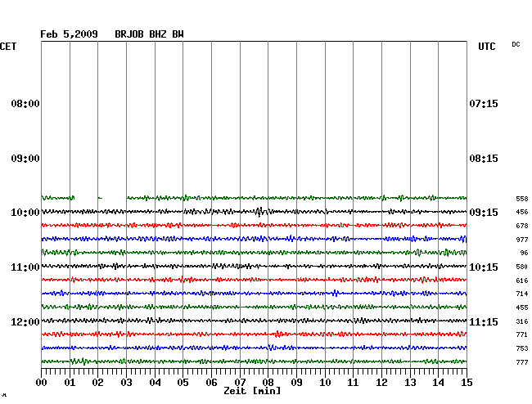
Task: Click the DC value '771'
Action: click(522, 334)
